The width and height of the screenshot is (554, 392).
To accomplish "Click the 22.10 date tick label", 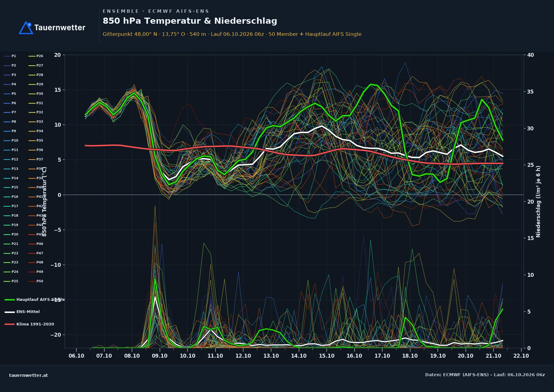I will pyautogui.click(x=521, y=356).
